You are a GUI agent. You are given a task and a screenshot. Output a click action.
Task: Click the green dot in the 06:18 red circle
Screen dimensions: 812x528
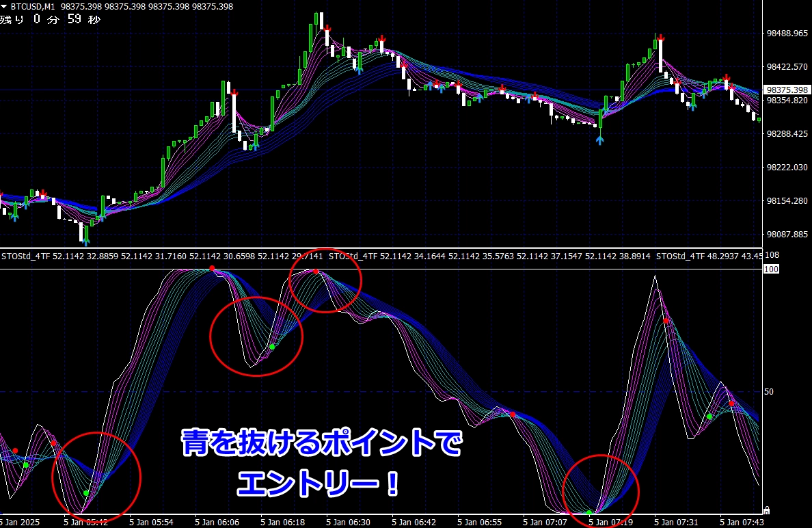[x=272, y=347]
